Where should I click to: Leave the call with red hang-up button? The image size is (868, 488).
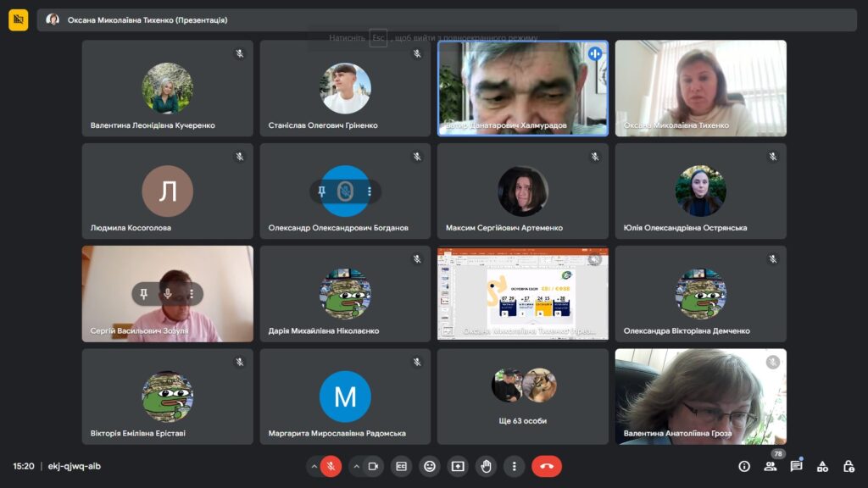point(547,466)
